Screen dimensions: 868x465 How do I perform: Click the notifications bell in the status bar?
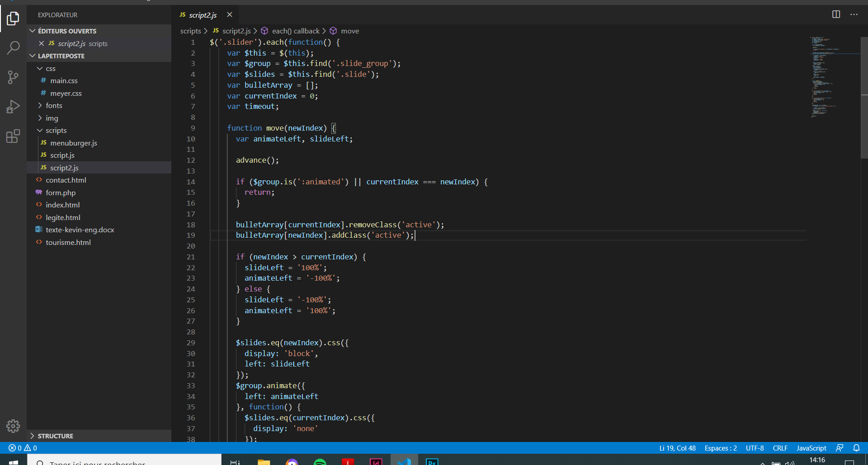tap(857, 448)
